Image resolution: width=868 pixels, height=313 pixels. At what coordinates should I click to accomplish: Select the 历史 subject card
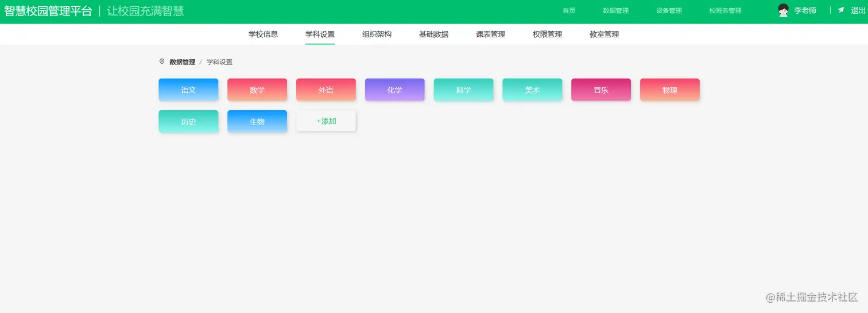click(x=188, y=121)
